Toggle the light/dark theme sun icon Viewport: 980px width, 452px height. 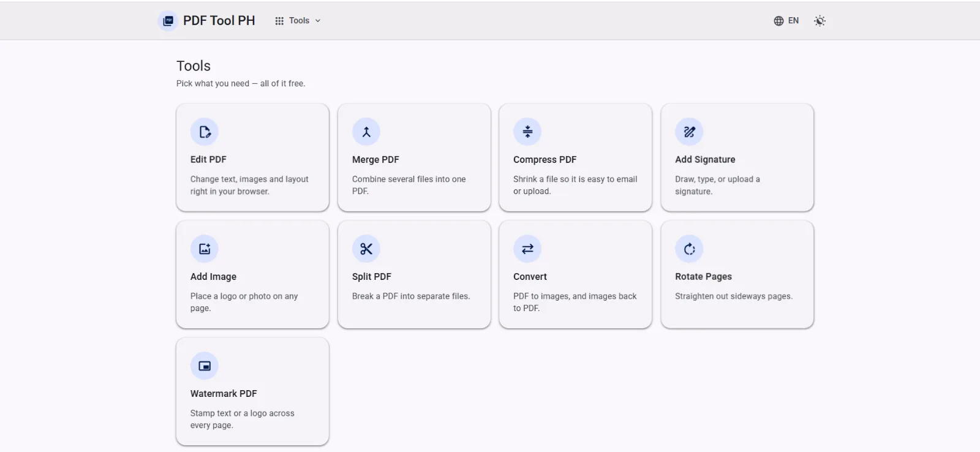click(820, 21)
